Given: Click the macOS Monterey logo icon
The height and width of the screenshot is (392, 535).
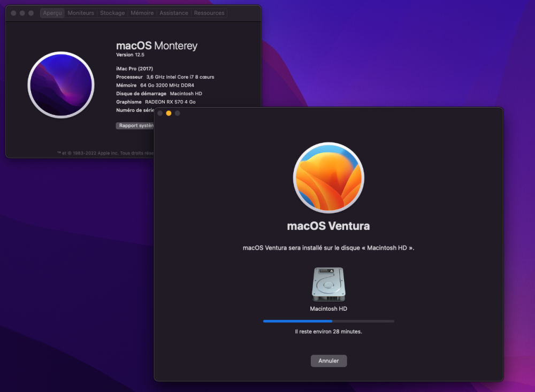Looking at the screenshot, I should click(61, 85).
